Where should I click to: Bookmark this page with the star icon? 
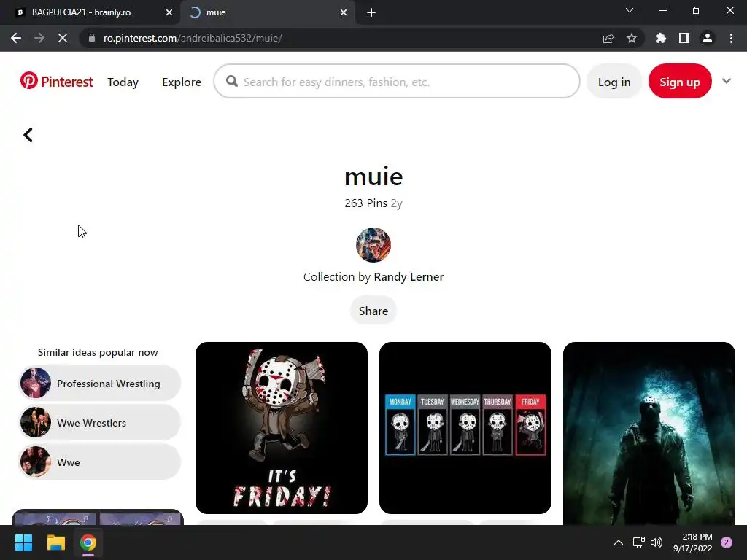click(x=632, y=38)
